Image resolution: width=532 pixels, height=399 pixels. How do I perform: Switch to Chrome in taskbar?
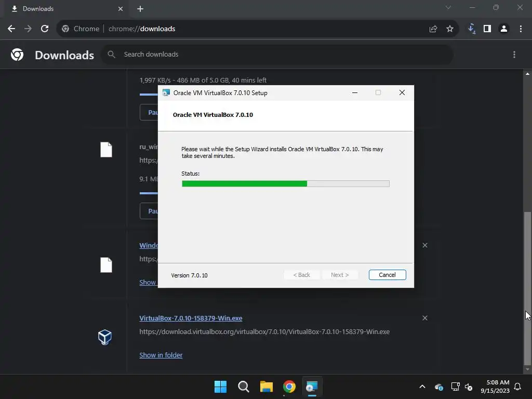click(289, 387)
